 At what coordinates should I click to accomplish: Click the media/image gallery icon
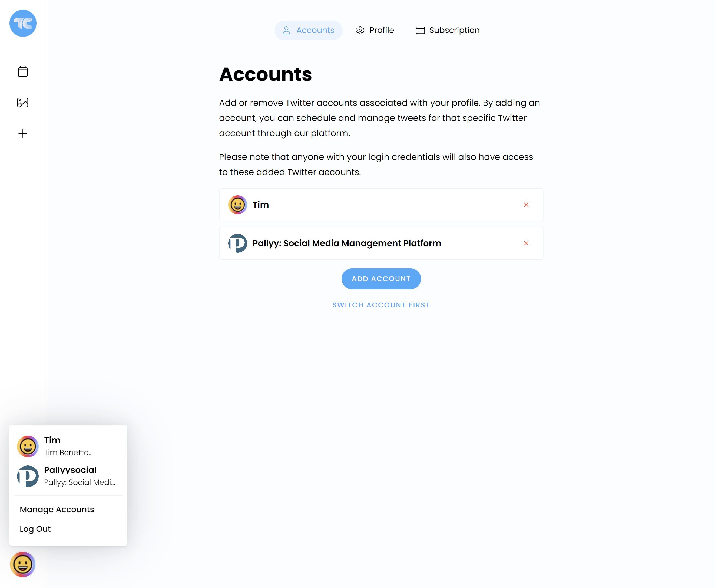pyautogui.click(x=22, y=102)
